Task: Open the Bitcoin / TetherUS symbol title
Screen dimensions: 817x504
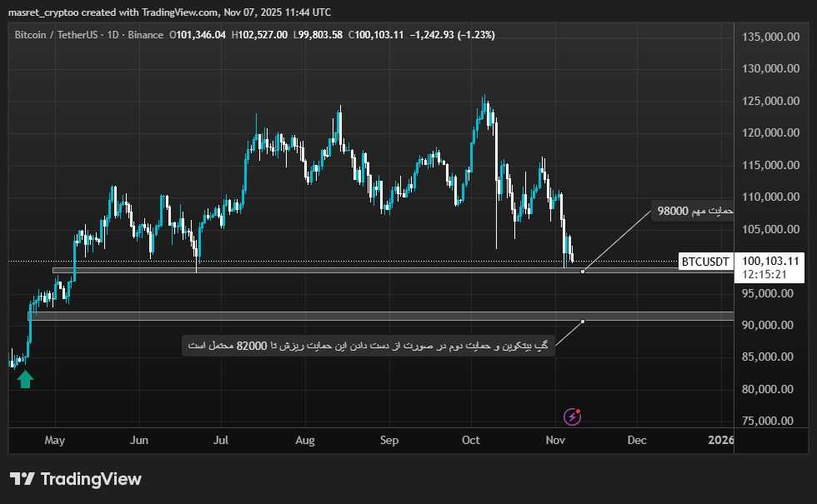Action: [55, 35]
